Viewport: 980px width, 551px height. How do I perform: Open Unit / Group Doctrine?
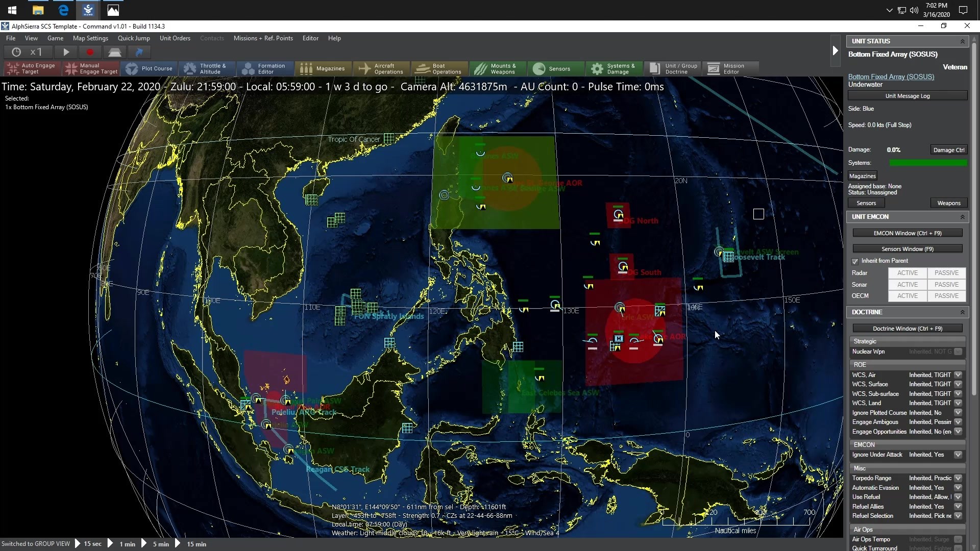click(x=673, y=68)
